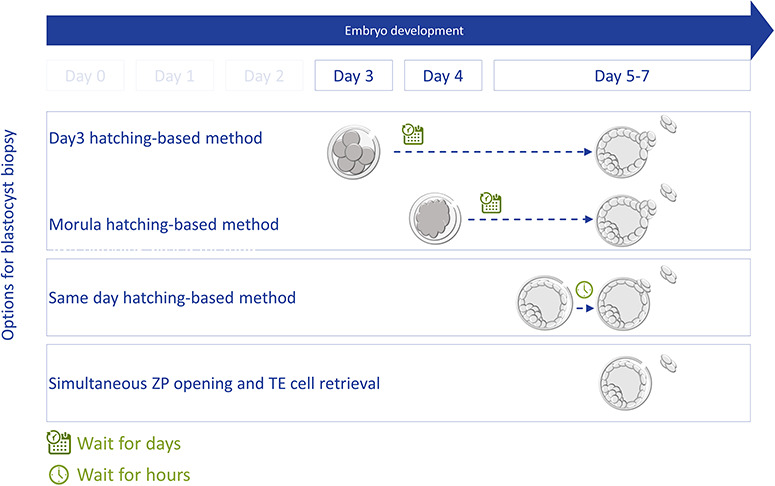Click the Day3 hatching-based method label
Viewport: 775px width, 486px height.
tap(156, 138)
